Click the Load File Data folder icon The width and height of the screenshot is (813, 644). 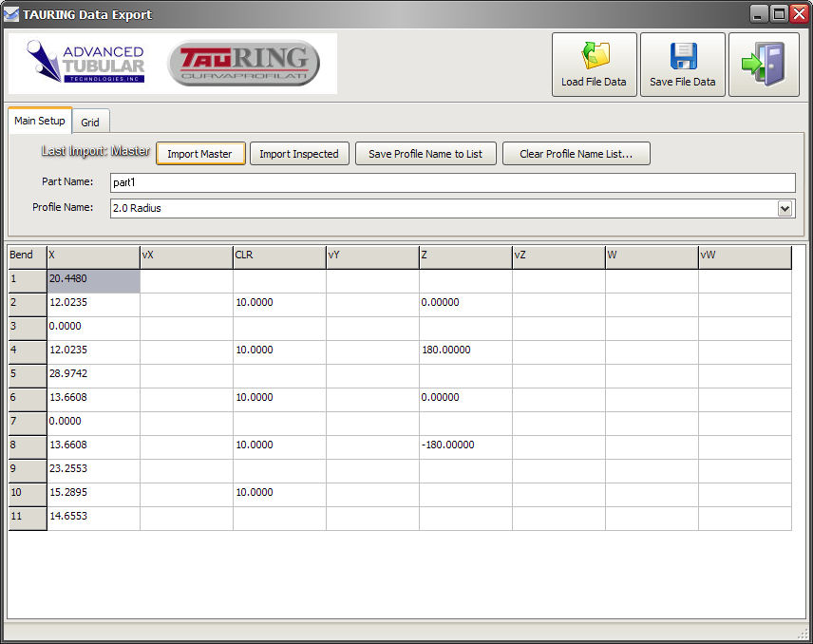(x=594, y=57)
